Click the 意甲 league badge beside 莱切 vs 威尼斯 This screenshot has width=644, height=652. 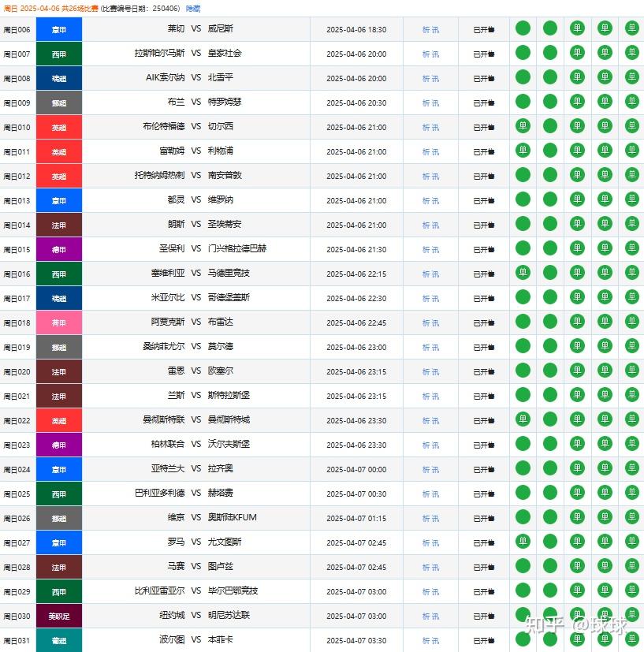click(x=58, y=29)
